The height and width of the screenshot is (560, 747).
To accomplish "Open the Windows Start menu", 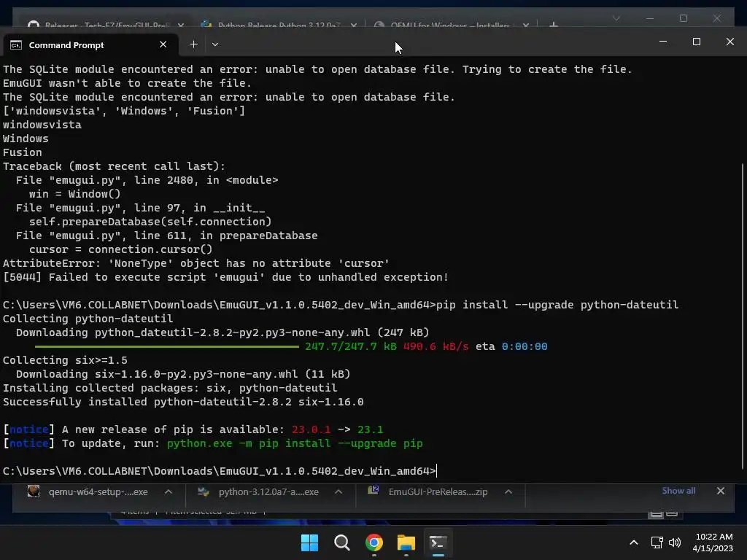I will pyautogui.click(x=309, y=542).
